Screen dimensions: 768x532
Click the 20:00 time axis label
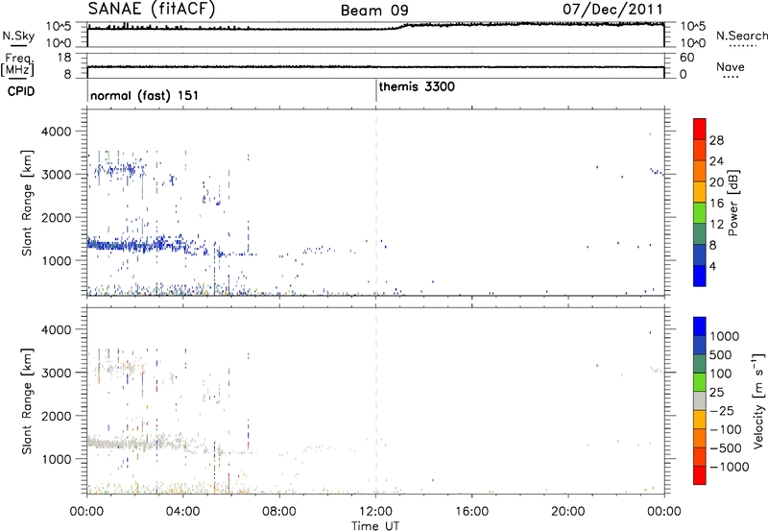(x=568, y=512)
